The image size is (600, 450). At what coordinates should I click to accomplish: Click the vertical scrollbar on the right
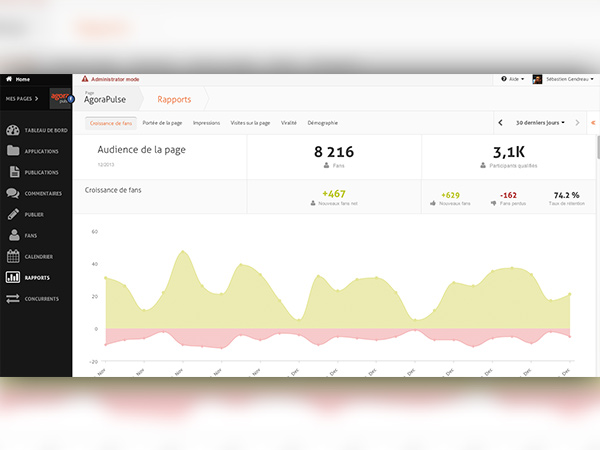597,147
